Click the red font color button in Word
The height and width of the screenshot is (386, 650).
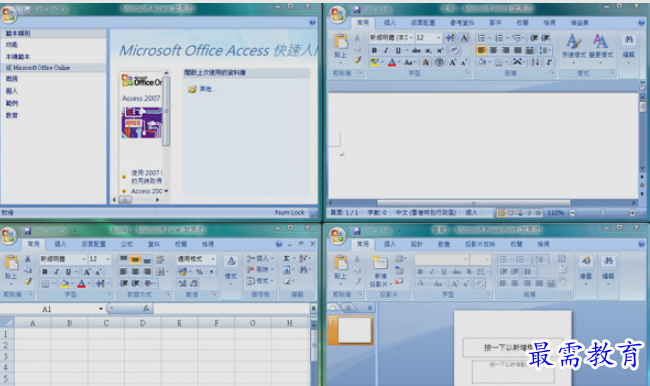coord(392,62)
